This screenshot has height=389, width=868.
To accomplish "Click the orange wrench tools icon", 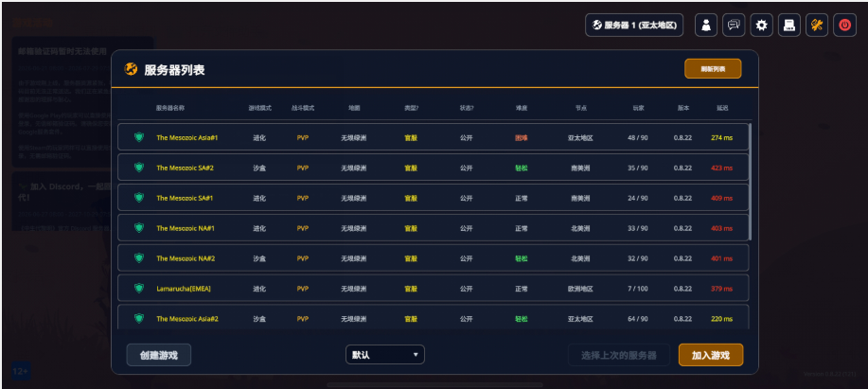I will pyautogui.click(x=817, y=25).
